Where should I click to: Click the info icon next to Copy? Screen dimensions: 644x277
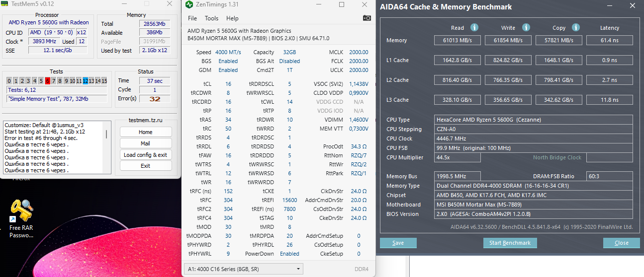[x=576, y=28]
